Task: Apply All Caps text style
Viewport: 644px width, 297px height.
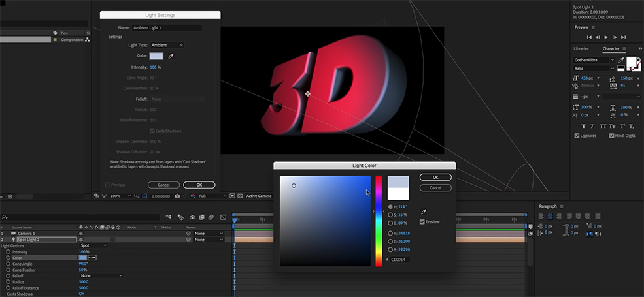Action: point(603,127)
